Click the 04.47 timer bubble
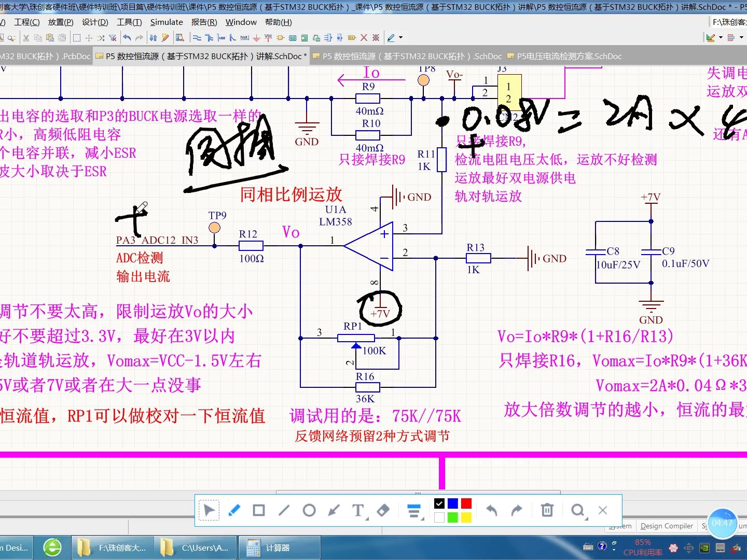The image size is (747, 560). pos(722,523)
